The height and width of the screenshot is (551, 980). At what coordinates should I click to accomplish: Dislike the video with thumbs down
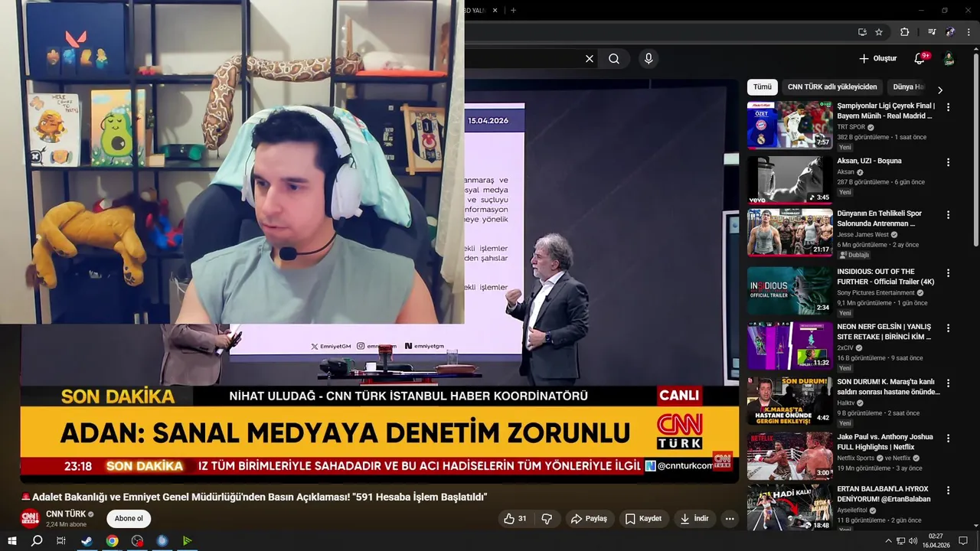(x=547, y=519)
